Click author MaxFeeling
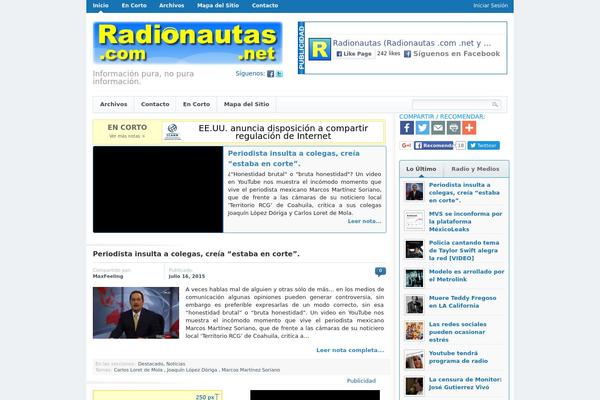Screen dimensions: 600x400 108,276
